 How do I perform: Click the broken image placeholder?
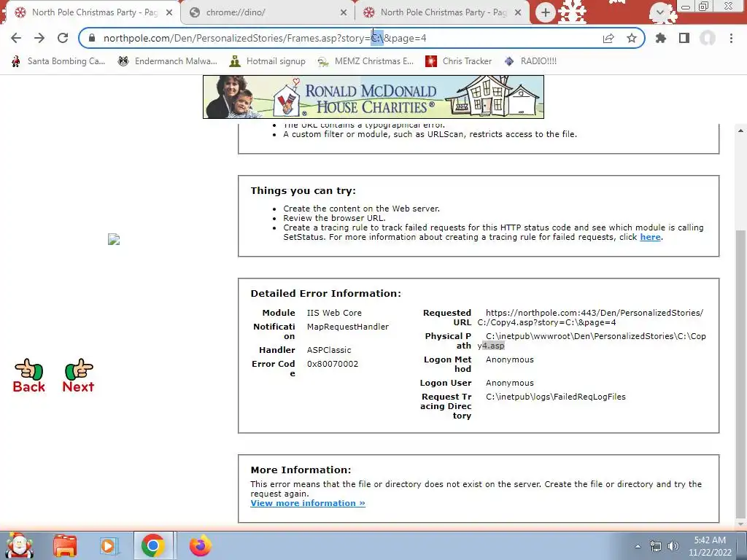114,239
